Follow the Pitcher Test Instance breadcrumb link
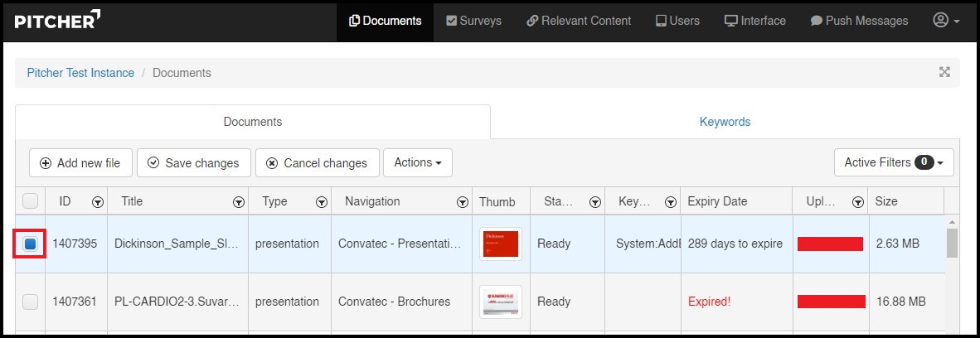Screen dimensions: 980x338 pyautogui.click(x=80, y=73)
